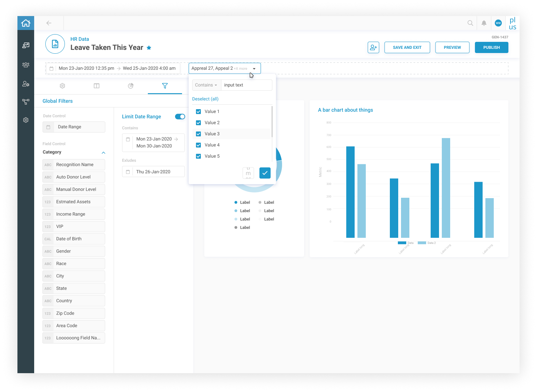Favorite the report with star icon

point(149,48)
